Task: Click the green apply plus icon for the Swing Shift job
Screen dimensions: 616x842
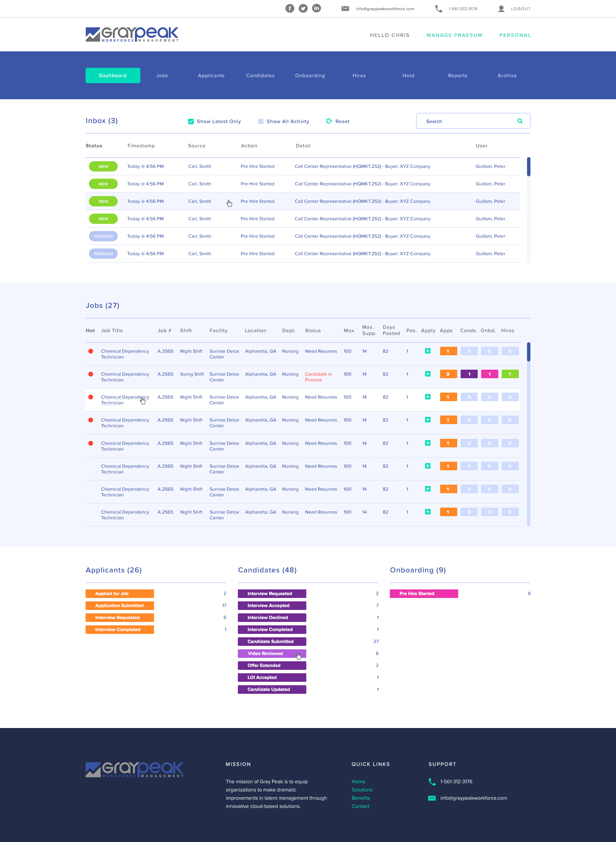Action: point(428,374)
